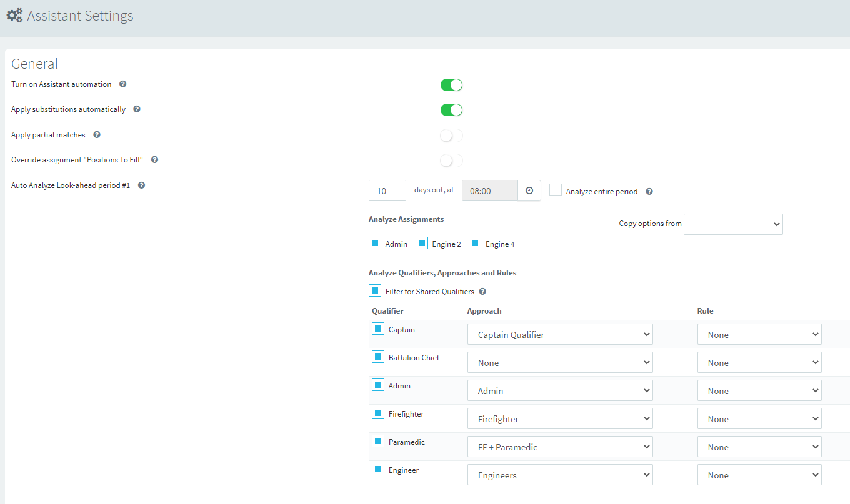Open the Rule dropdown for Admin row
The image size is (850, 504).
[759, 390]
